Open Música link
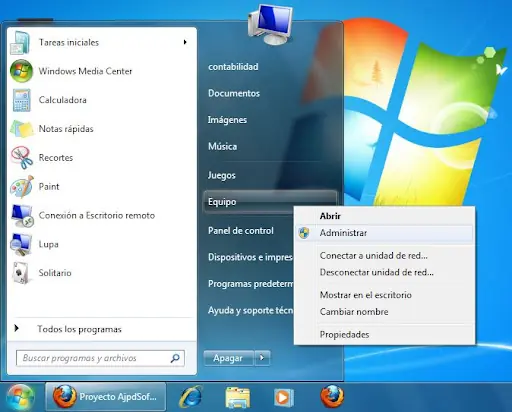512x412 pixels. click(223, 146)
